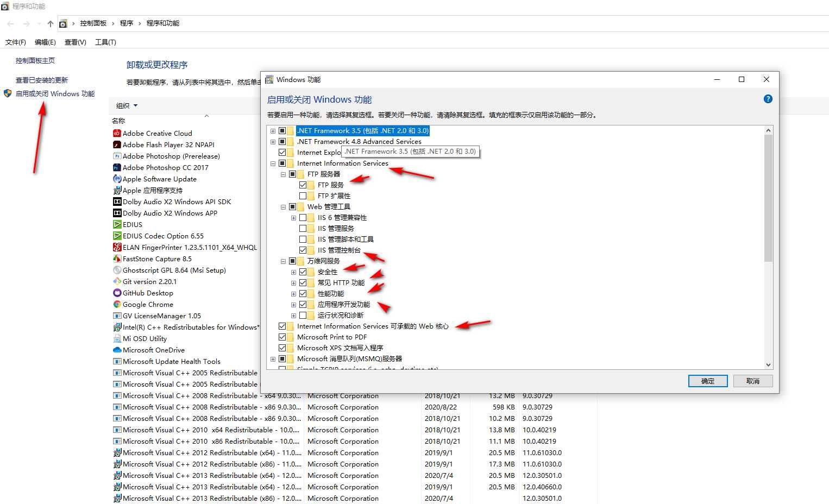Viewport: 829px width, 504px height.
Task: Click 程序 in the breadcrumb path
Action: coord(127,23)
